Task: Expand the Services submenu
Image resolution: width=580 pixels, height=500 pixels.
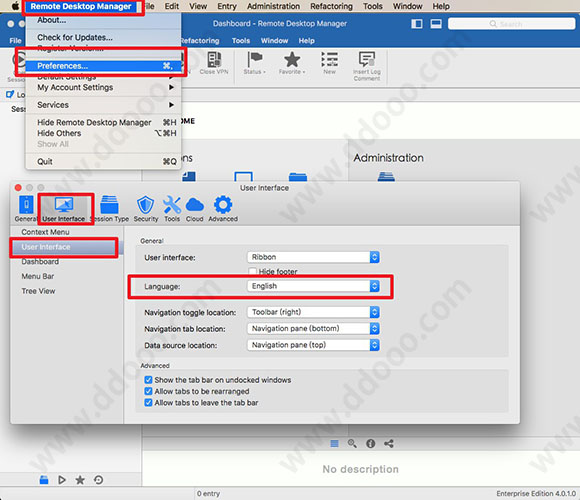Action: tap(103, 105)
